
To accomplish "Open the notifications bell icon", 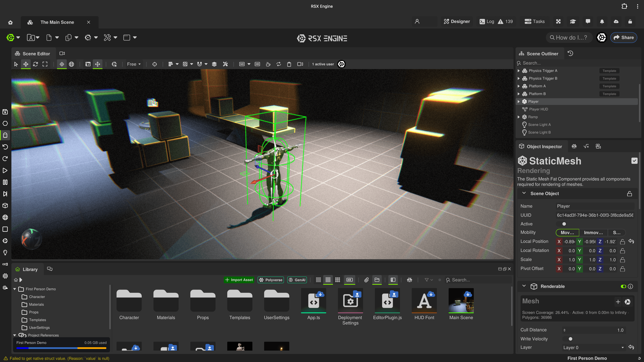I will 602,21.
